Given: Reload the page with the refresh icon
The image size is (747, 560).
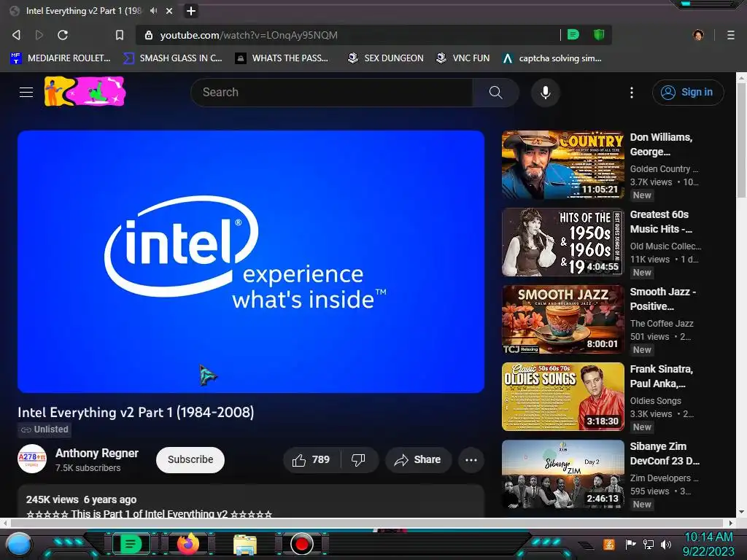Looking at the screenshot, I should click(63, 35).
